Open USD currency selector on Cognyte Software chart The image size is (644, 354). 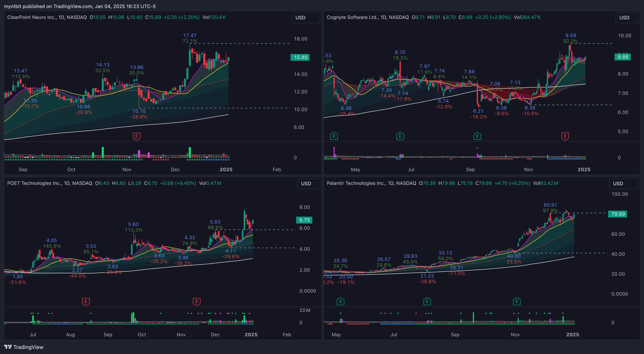(627, 18)
